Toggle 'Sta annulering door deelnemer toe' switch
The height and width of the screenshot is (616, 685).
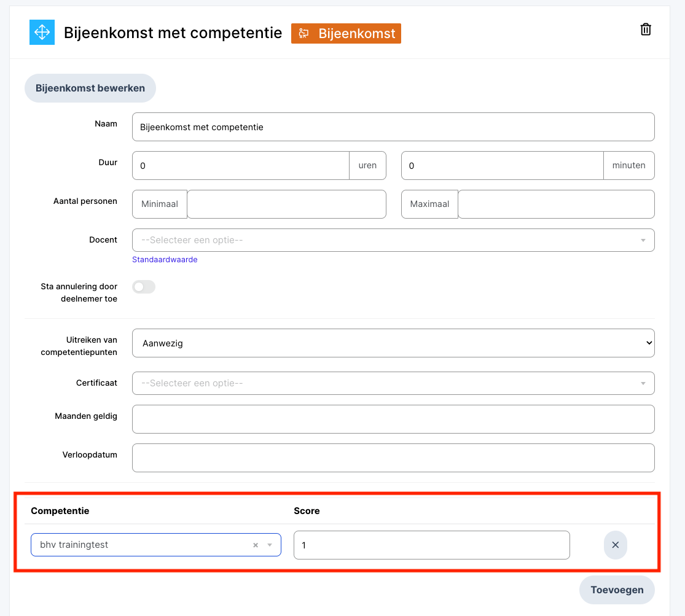click(144, 287)
